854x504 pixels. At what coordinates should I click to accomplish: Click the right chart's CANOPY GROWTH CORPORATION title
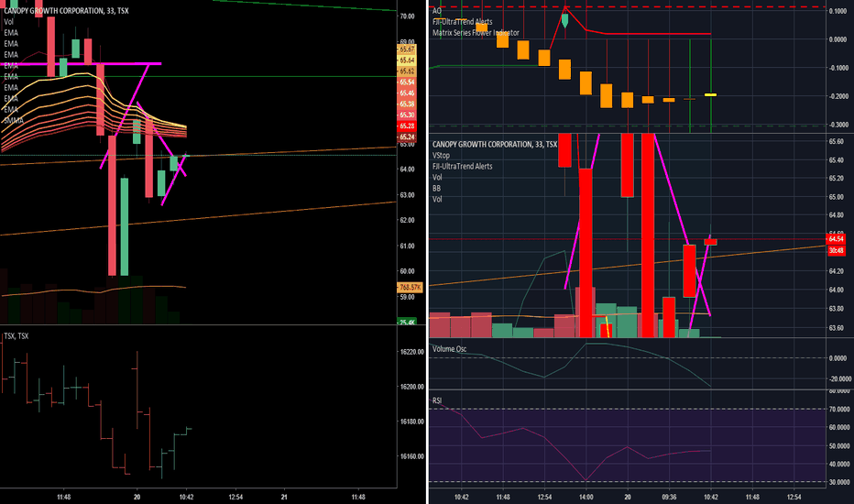coord(495,145)
